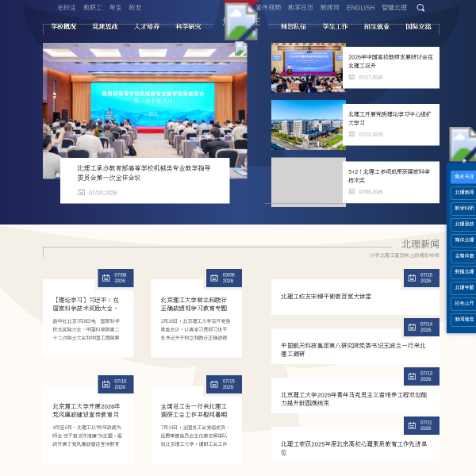Click the 教职工 link in top bar
Viewport: 476px width, 476px height.
pos(93,8)
